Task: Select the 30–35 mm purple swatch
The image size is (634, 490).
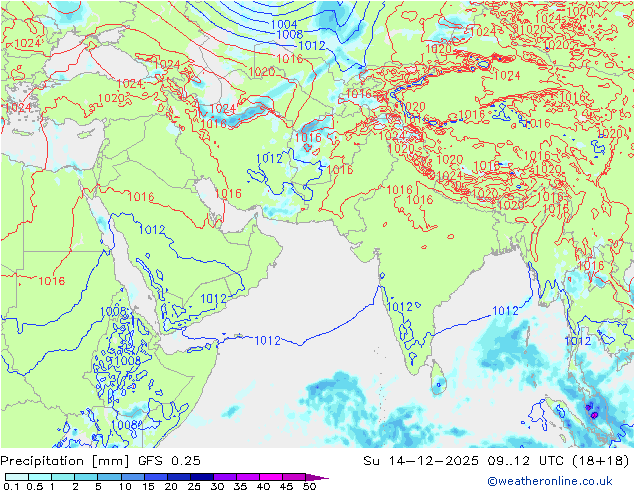Action: click(x=224, y=477)
